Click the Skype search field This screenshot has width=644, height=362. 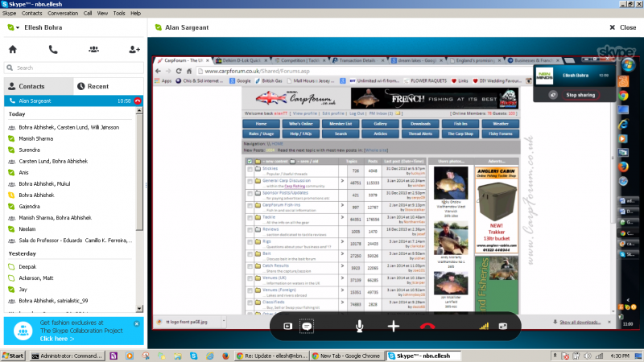(x=74, y=68)
